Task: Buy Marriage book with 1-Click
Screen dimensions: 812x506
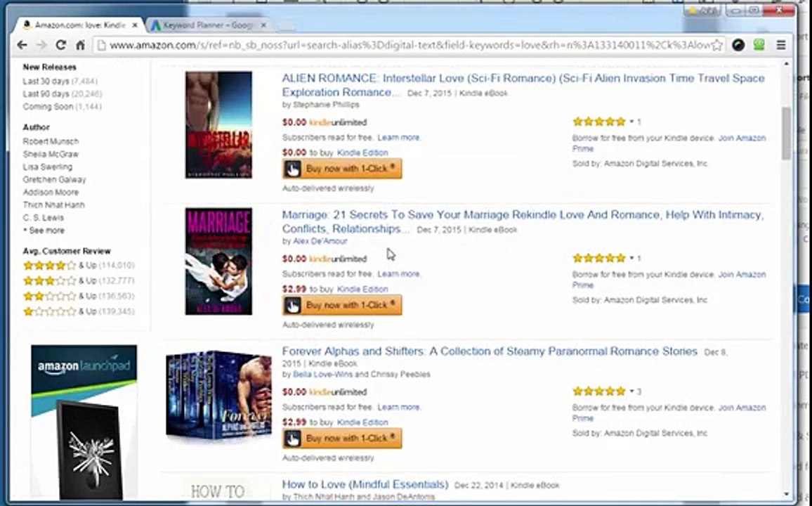Action: [342, 306]
